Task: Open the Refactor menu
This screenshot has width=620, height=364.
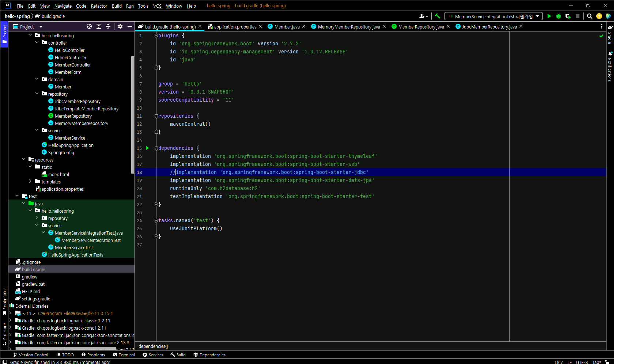Action: [99, 6]
